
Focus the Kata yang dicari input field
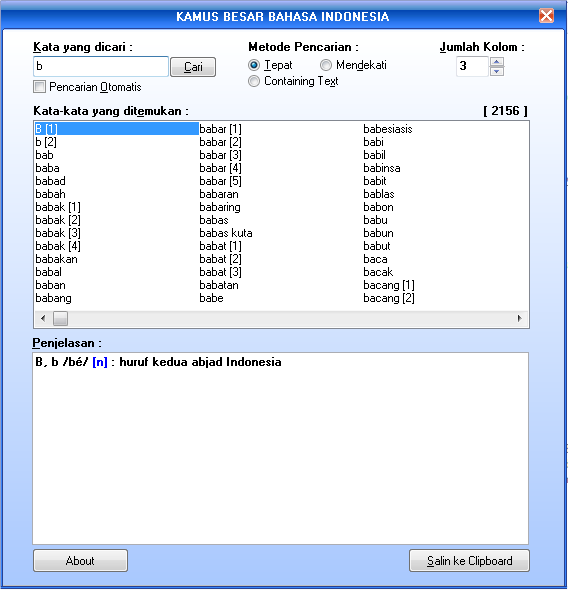[x=101, y=67]
